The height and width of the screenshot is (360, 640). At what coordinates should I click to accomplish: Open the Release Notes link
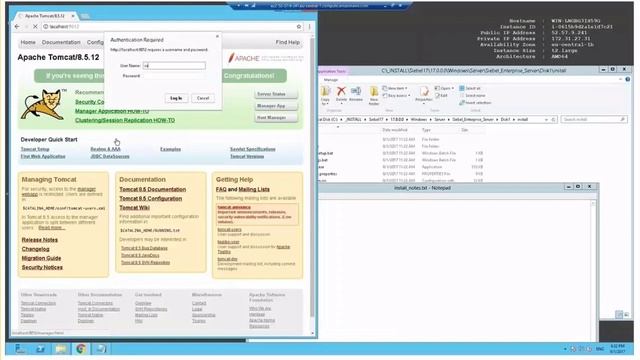coord(40,240)
